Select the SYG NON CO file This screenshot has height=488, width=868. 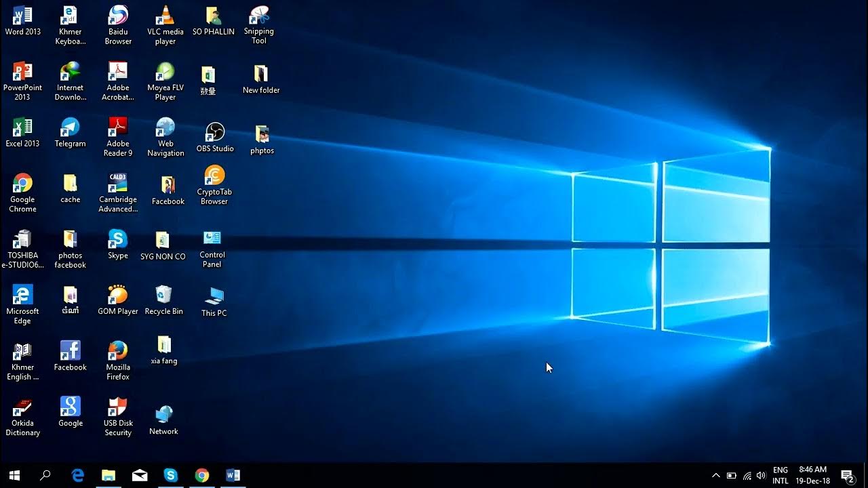163,246
